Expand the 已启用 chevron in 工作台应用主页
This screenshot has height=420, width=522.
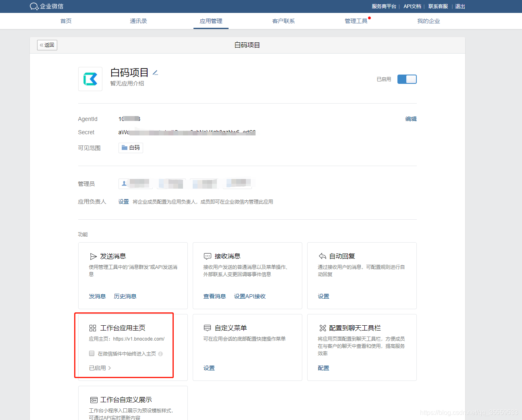(110, 368)
